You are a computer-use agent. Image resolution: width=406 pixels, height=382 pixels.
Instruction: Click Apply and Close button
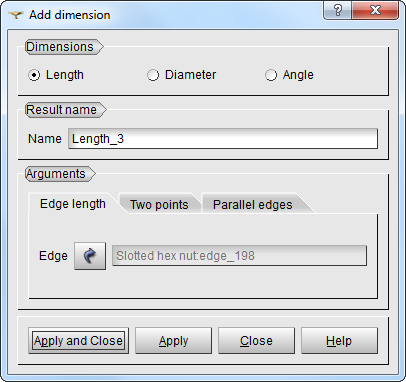(78, 341)
